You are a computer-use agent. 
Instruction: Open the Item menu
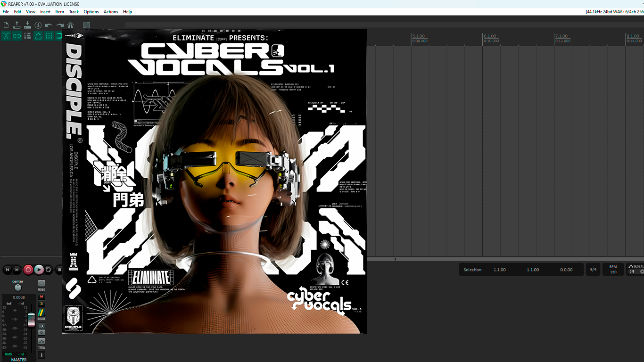[x=60, y=12]
